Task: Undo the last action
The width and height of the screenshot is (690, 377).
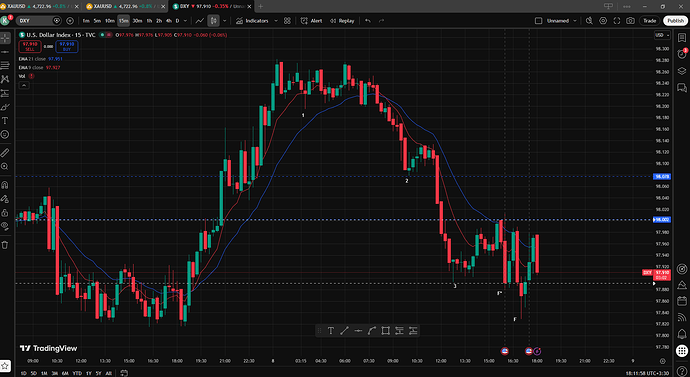Action: tap(368, 21)
